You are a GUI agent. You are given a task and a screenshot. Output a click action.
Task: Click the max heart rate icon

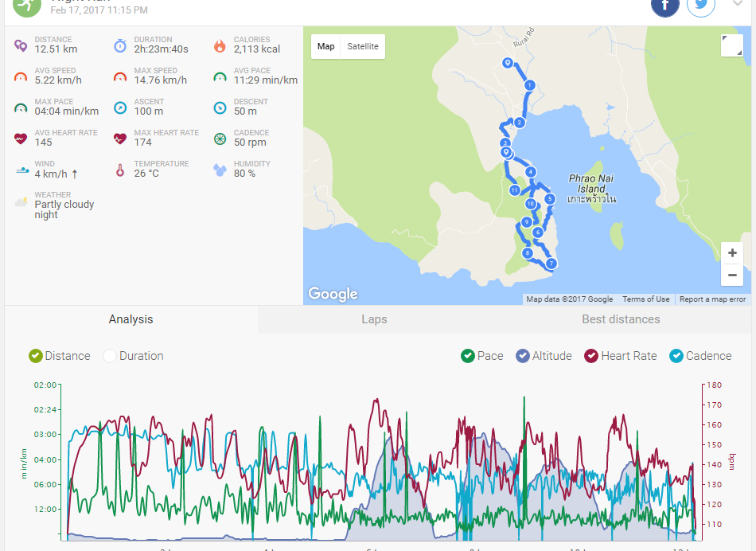120,139
